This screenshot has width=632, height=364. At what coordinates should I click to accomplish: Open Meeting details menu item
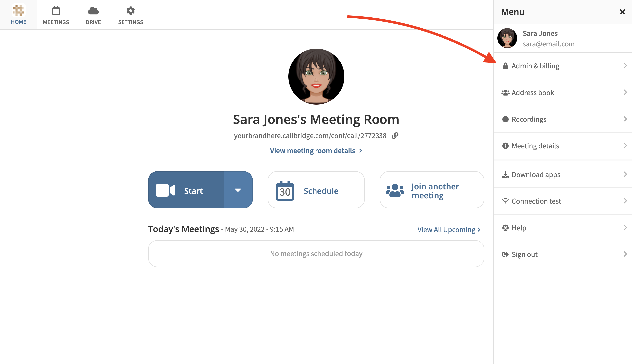pos(535,146)
